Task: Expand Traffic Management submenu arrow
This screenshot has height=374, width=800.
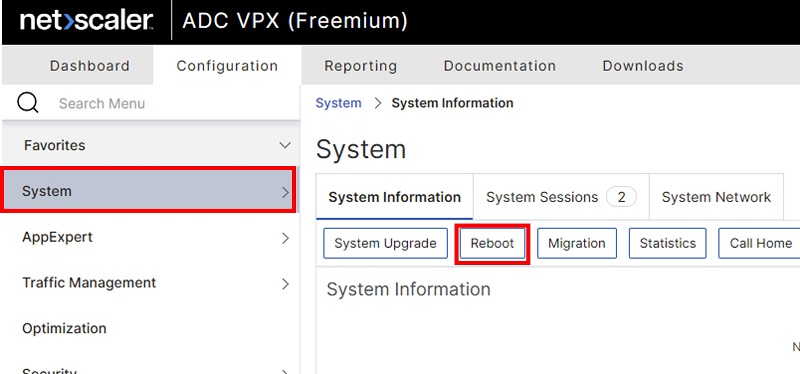Action: pyautogui.click(x=285, y=284)
